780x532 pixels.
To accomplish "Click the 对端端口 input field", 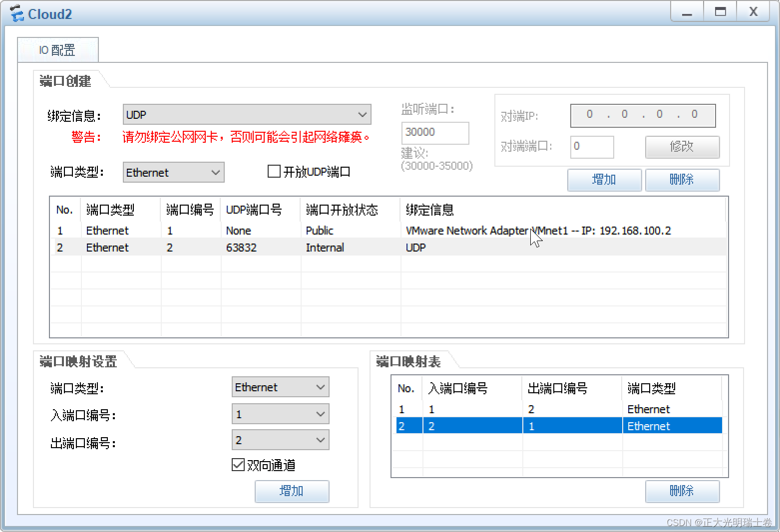I will [x=592, y=147].
